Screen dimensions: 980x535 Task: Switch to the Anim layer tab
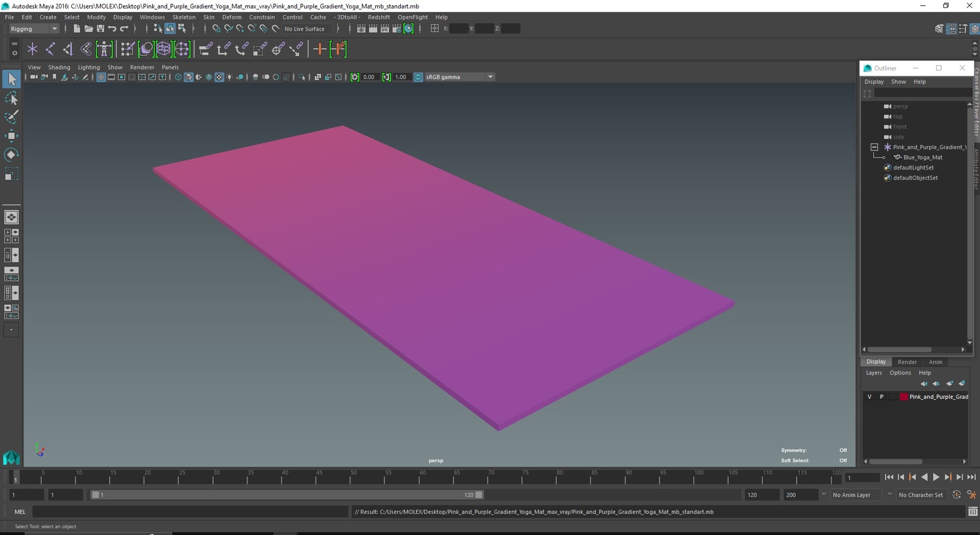pyautogui.click(x=936, y=362)
